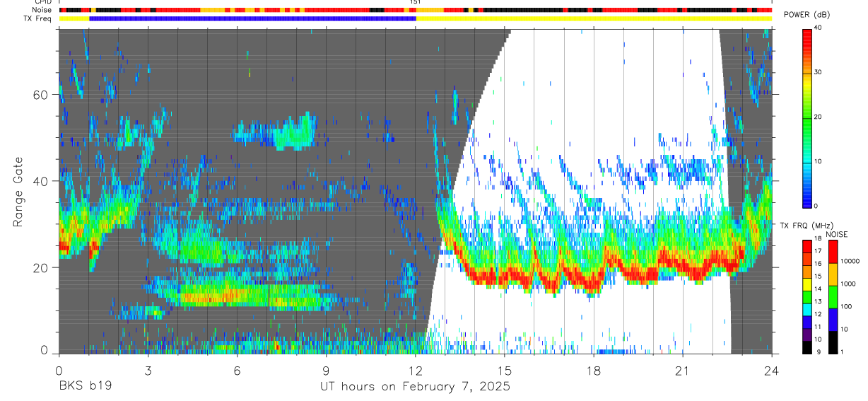Click the power colorbar '30' label
Image resolution: width=868 pixels, height=401 pixels.
pyautogui.click(x=819, y=72)
